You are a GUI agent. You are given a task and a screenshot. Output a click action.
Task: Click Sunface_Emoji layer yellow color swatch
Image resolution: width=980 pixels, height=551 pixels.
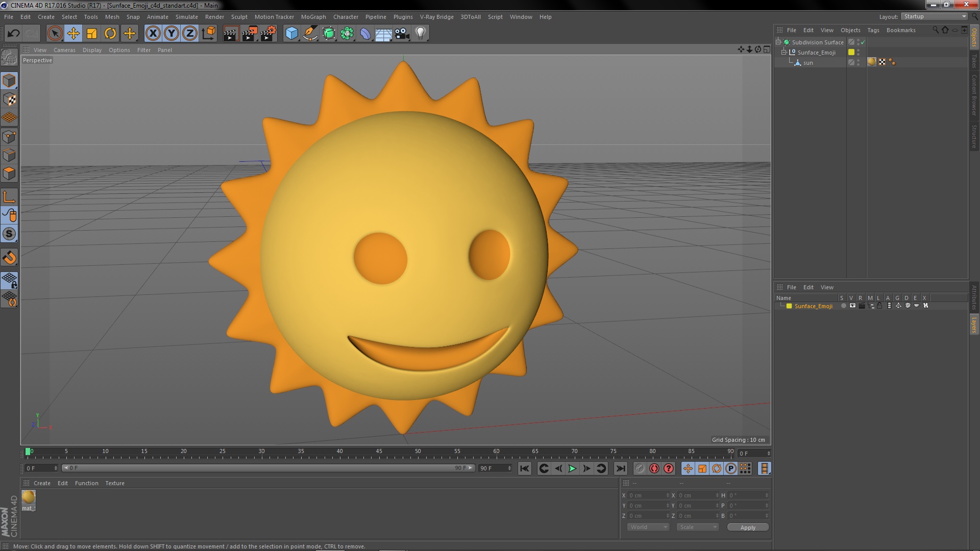(789, 306)
